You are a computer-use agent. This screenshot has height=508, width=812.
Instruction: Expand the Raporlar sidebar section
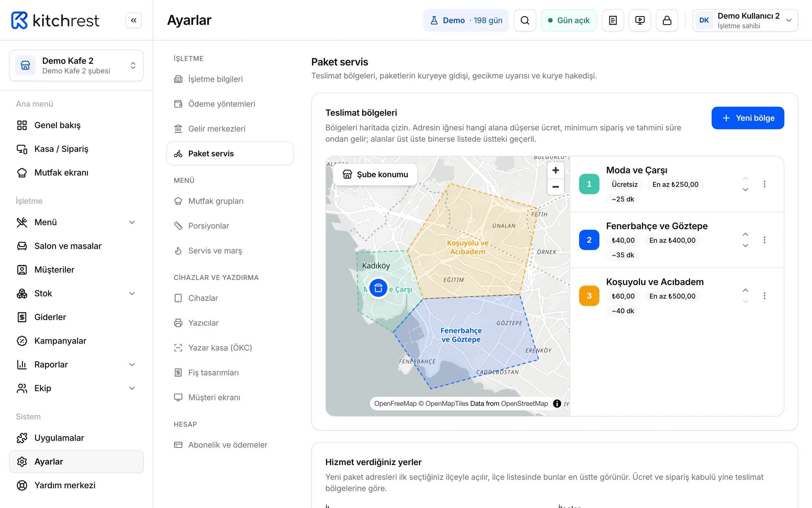coord(76,365)
